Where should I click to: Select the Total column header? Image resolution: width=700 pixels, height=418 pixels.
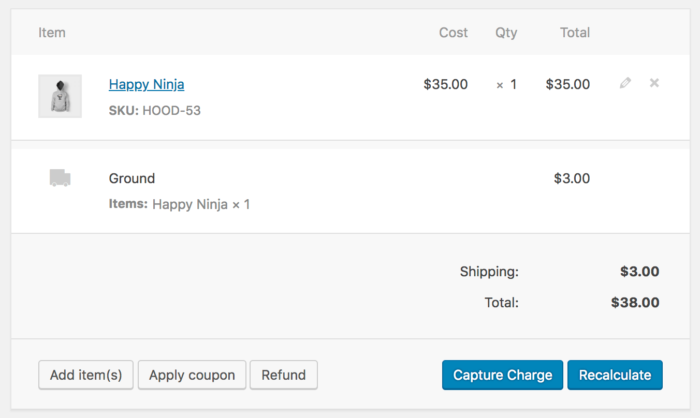pos(575,33)
